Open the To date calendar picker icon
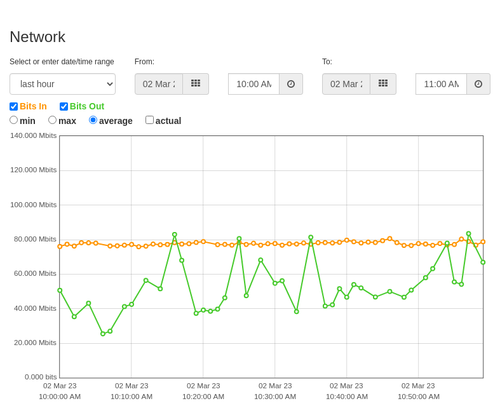The image size is (500, 403). [x=383, y=84]
